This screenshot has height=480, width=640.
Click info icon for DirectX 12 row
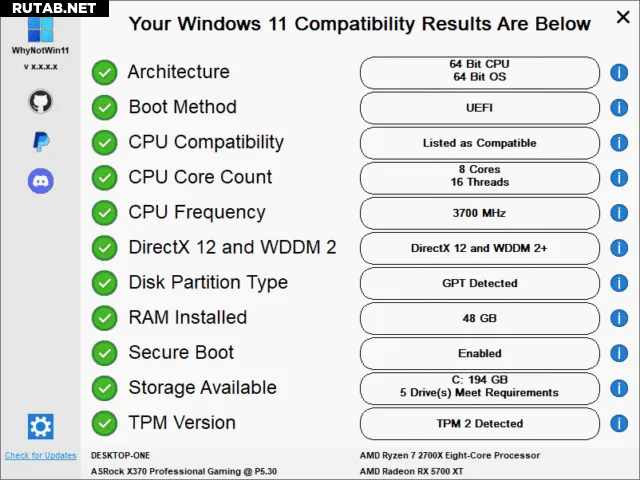pos(619,248)
